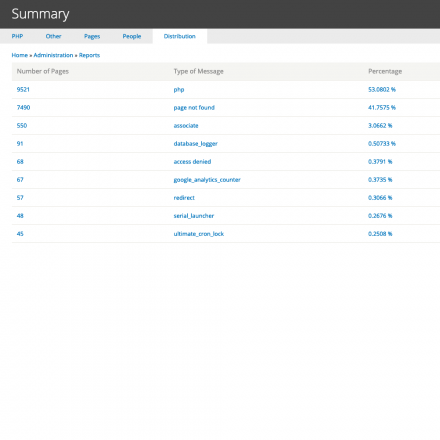Click the page not found link
The width and height of the screenshot is (440, 440).
click(x=194, y=108)
